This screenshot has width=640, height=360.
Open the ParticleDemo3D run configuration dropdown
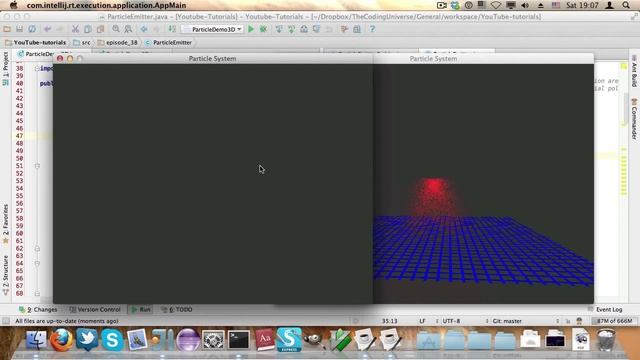213,29
